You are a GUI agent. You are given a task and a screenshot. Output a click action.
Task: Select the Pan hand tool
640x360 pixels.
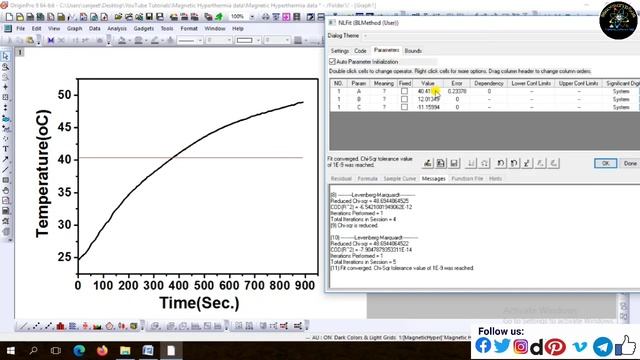(x=5, y=190)
